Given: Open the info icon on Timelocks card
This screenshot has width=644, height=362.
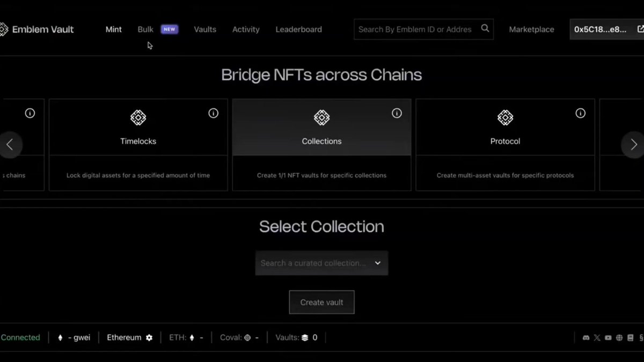Looking at the screenshot, I should (214, 113).
